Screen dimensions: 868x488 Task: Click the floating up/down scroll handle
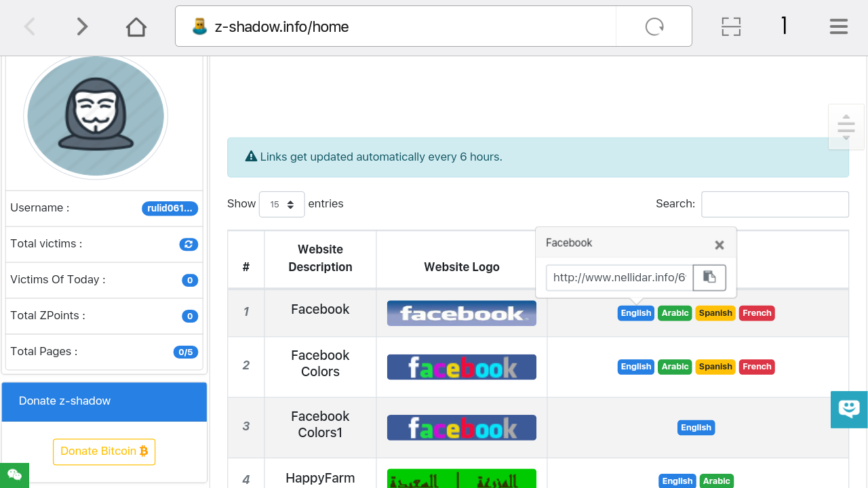846,127
